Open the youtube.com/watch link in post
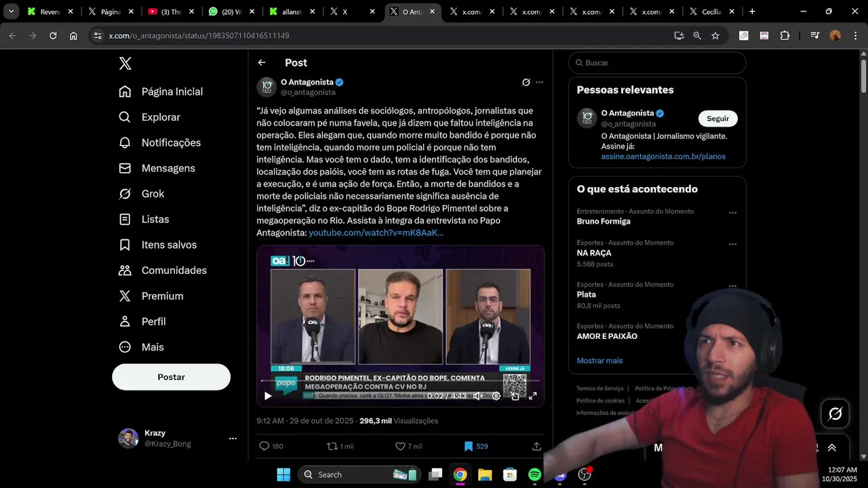 [x=376, y=232]
